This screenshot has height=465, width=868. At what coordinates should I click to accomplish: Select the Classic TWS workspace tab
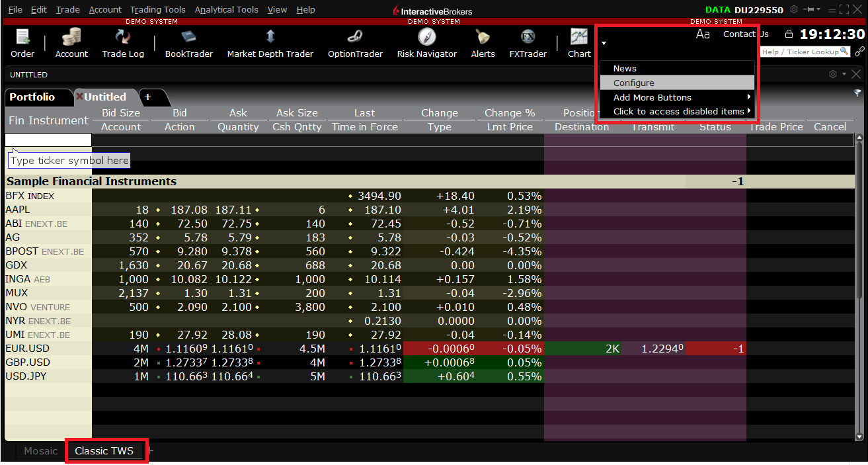click(x=104, y=451)
